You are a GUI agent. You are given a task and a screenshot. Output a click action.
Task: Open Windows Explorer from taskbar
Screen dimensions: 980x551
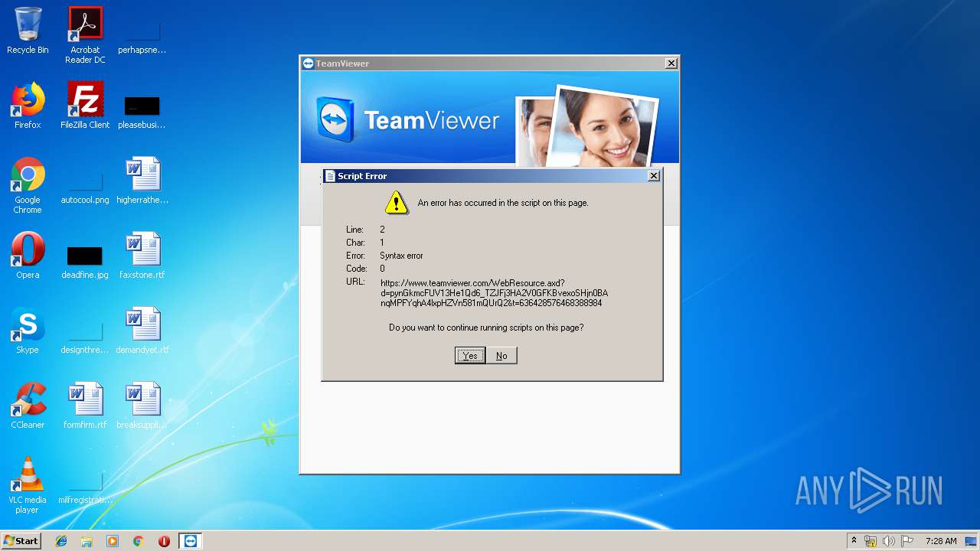pyautogui.click(x=87, y=541)
